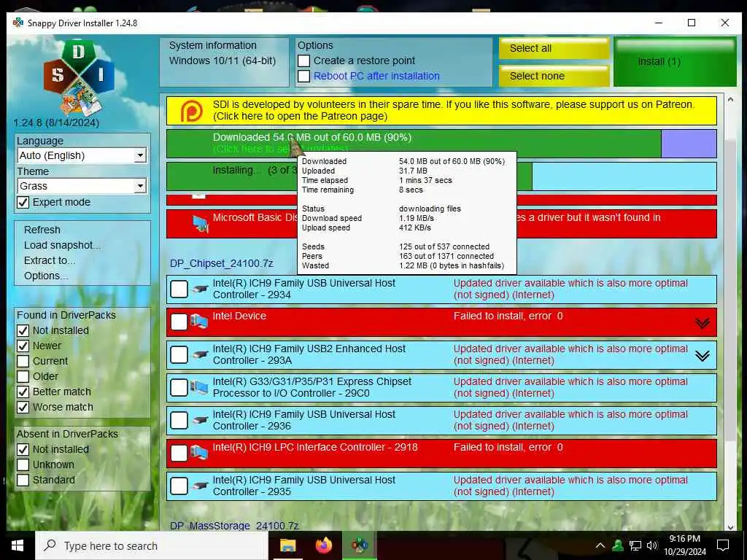
Task: Click the Installing progress bar
Action: [441, 176]
